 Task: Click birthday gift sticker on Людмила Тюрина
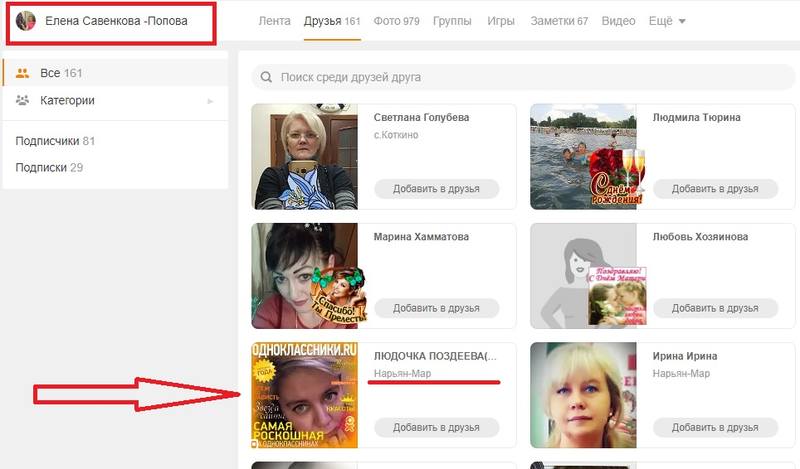(x=617, y=177)
